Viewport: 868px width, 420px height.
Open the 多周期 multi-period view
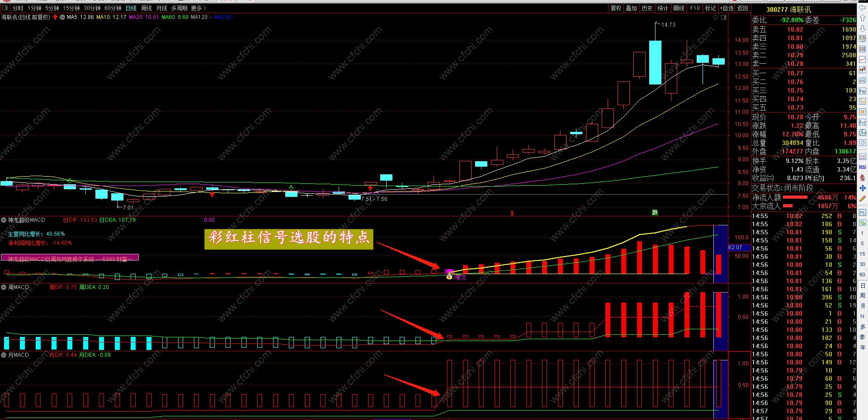point(179,8)
